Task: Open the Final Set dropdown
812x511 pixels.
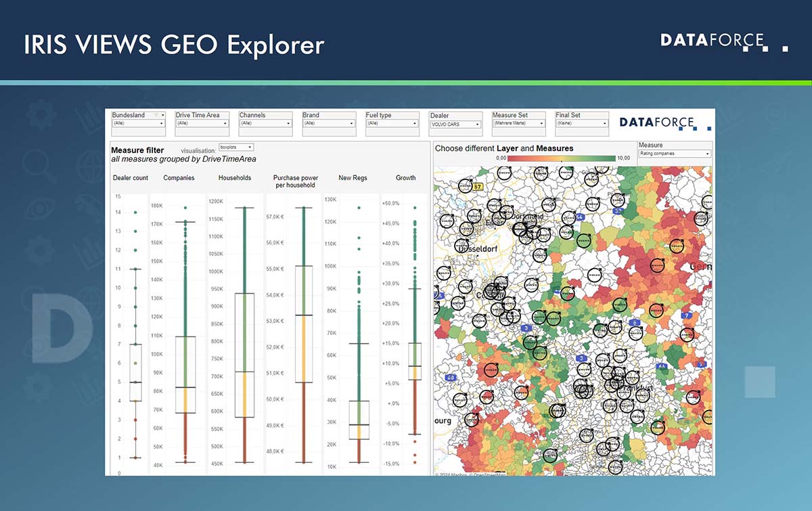Action: pyautogui.click(x=582, y=124)
